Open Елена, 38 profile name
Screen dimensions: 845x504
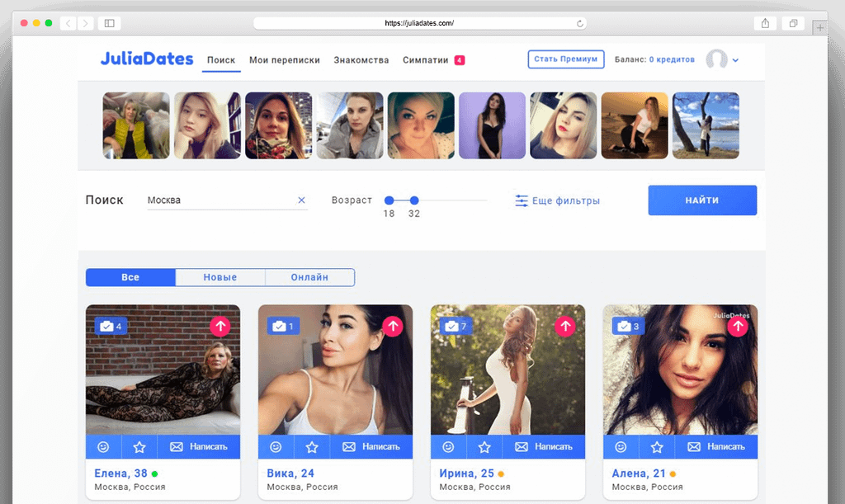[x=120, y=473]
